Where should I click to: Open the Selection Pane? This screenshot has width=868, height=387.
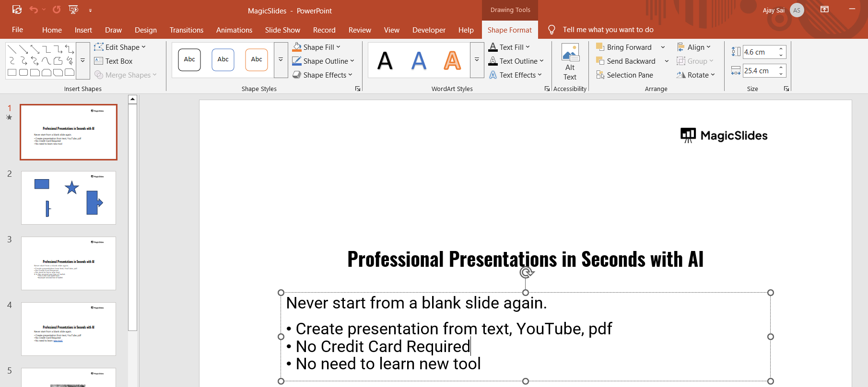click(x=625, y=75)
